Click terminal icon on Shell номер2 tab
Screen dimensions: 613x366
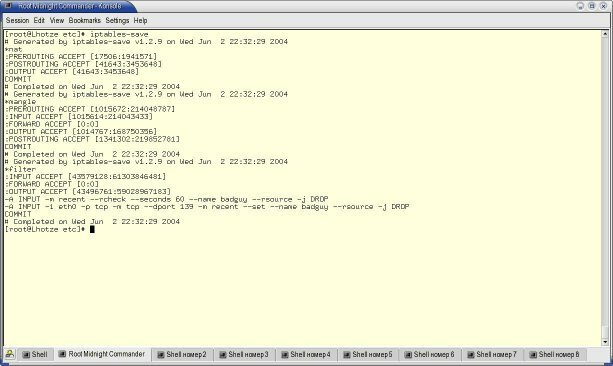(x=161, y=355)
